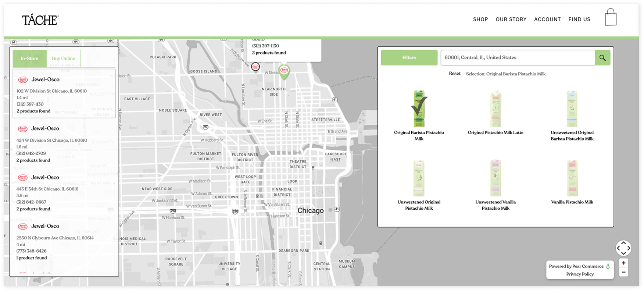Select Unsweetened Vanilla Pistachio Milk carton
The height and width of the screenshot is (291, 644).
pyautogui.click(x=495, y=178)
